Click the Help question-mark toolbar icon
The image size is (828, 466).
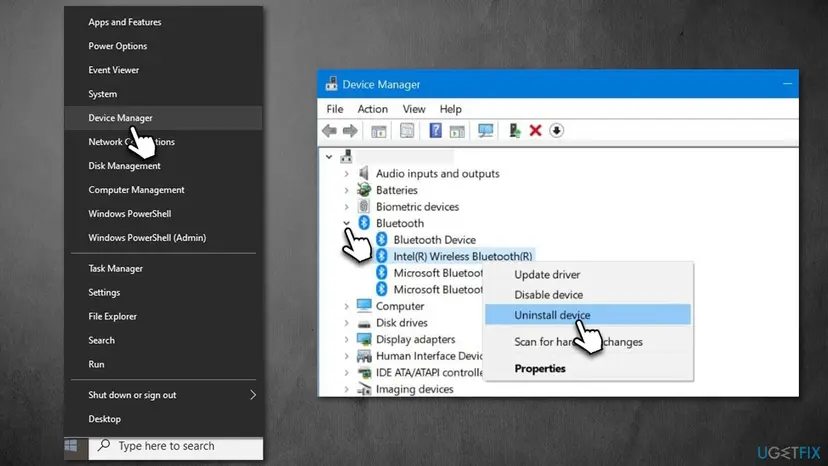click(435, 130)
